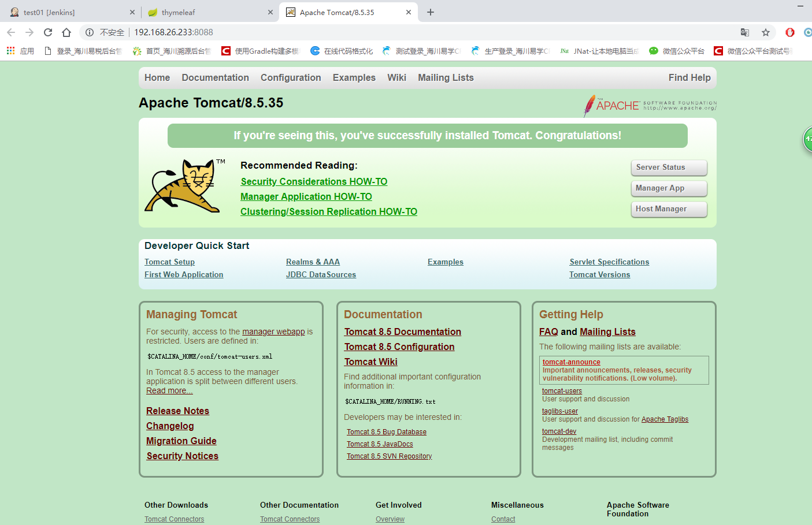Open the 生产登录_海川易学 bookmark
The image size is (812, 525).
pos(510,51)
